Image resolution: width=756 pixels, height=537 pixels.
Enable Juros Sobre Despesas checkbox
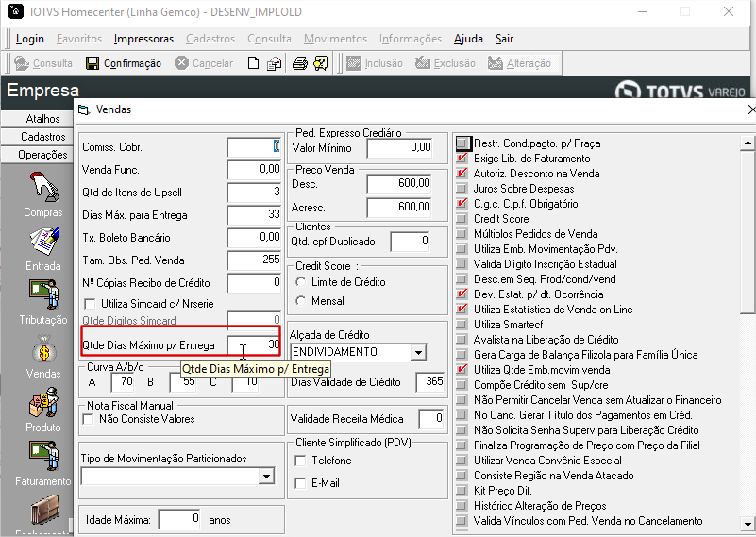[462, 189]
